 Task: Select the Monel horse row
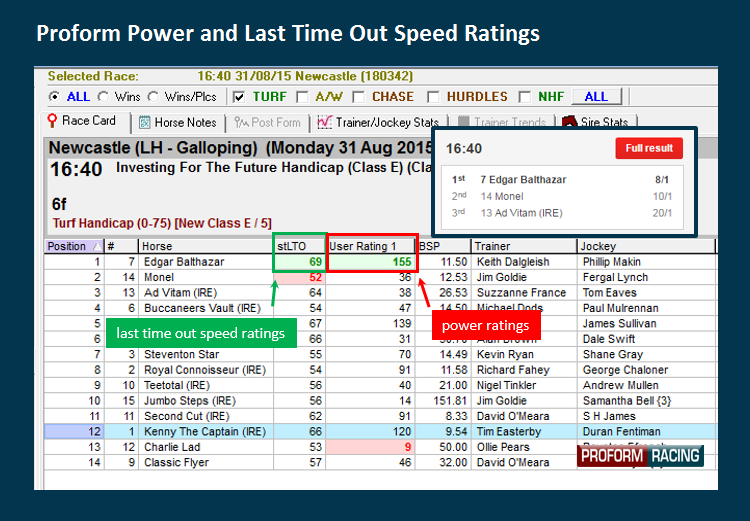[x=380, y=277]
